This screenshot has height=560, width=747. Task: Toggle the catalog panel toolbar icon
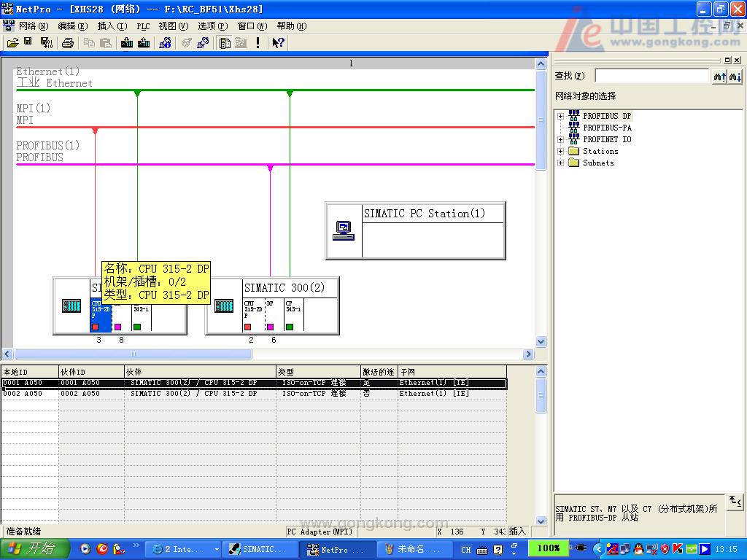pos(225,43)
